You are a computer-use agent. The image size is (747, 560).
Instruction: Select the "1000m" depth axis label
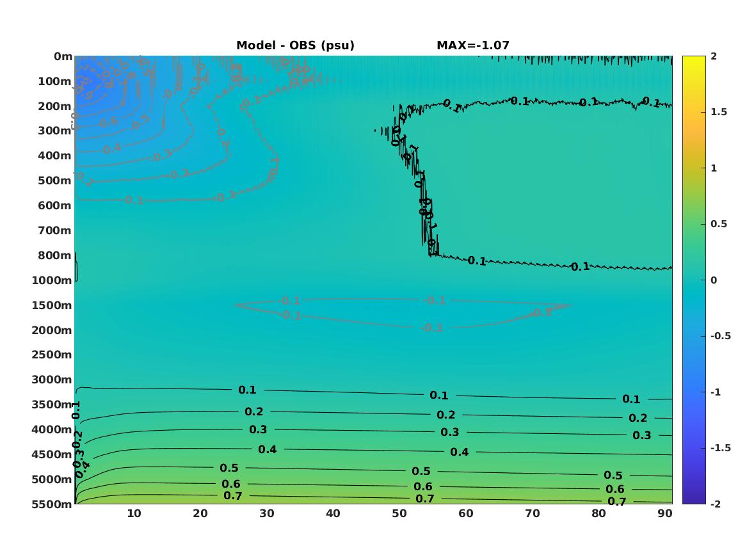pos(52,280)
